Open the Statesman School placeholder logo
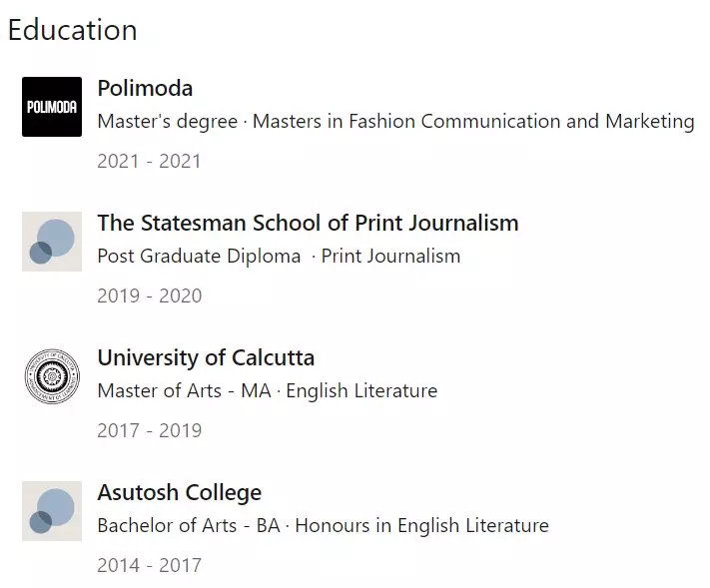Screen dimensions: 710x588 [52, 242]
